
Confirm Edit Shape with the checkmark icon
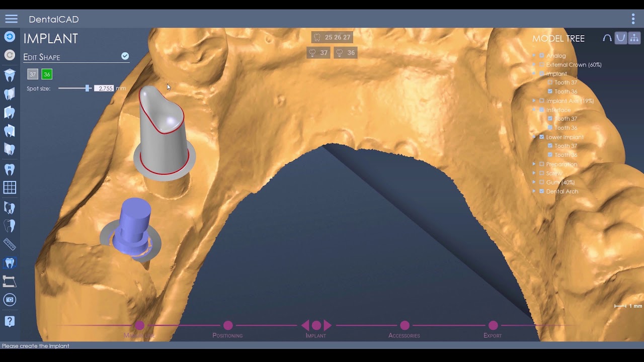(125, 56)
